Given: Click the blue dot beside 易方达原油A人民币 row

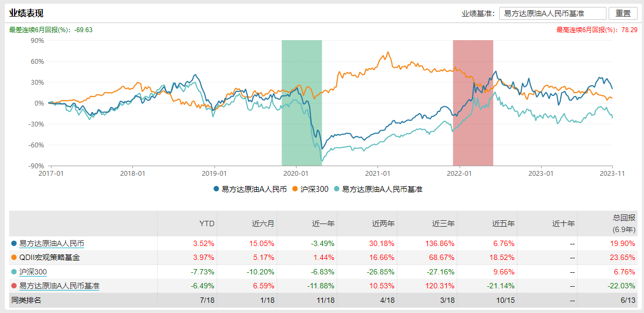Looking at the screenshot, I should [x=14, y=243].
